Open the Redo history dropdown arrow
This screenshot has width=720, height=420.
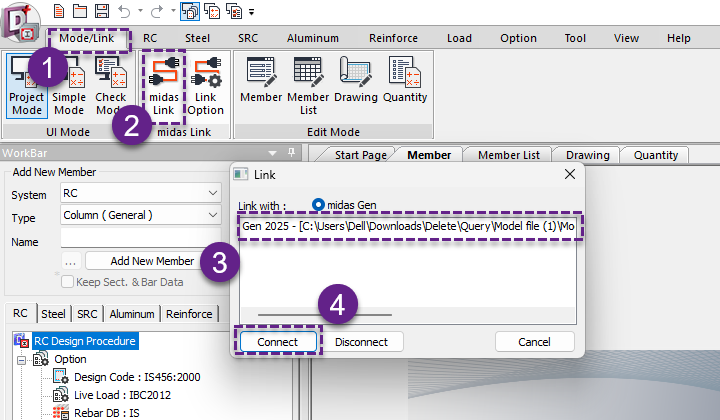click(x=173, y=11)
